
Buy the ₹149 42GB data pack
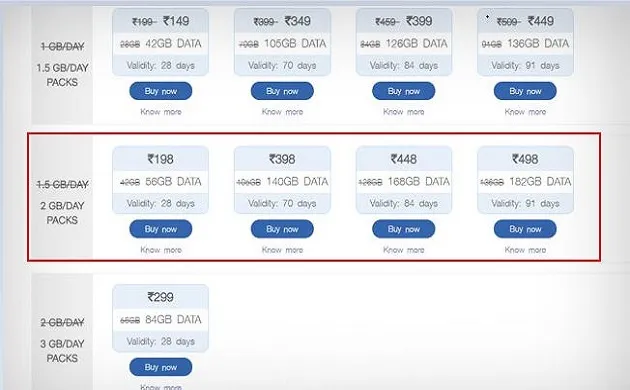(x=161, y=91)
